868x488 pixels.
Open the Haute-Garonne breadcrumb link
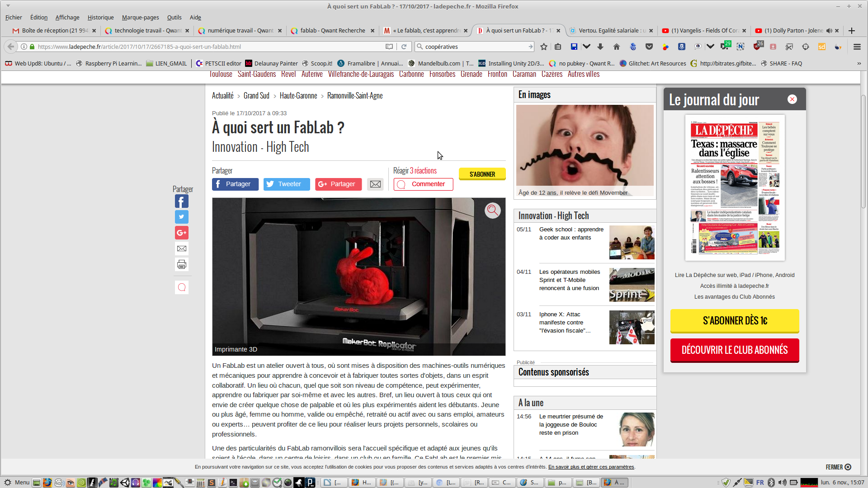298,96
